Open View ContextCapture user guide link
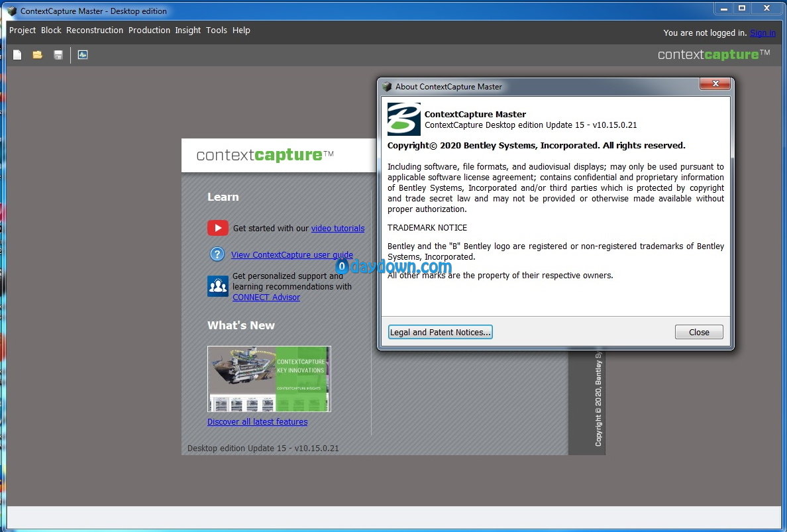Image resolution: width=787 pixels, height=532 pixels. (x=292, y=254)
